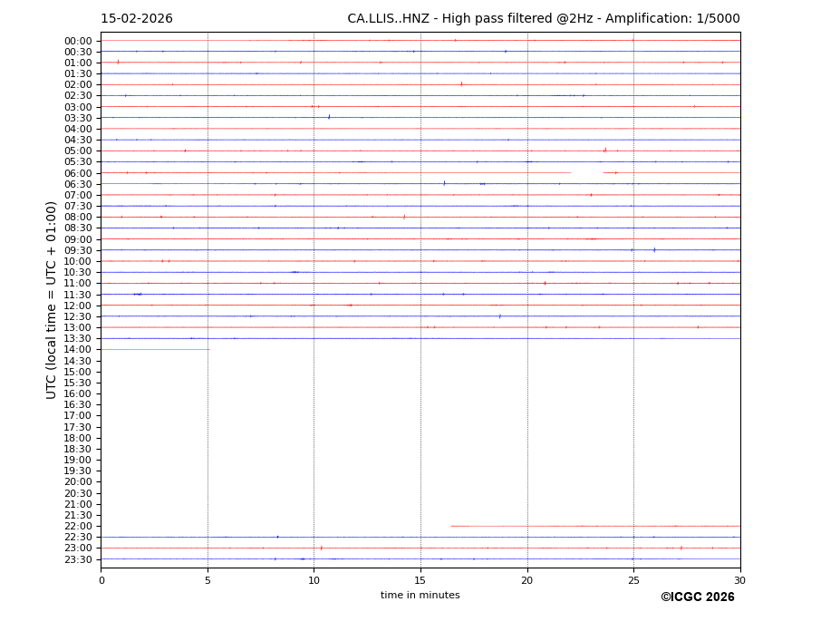Click the 10 tick on minutes axis

pos(314,580)
